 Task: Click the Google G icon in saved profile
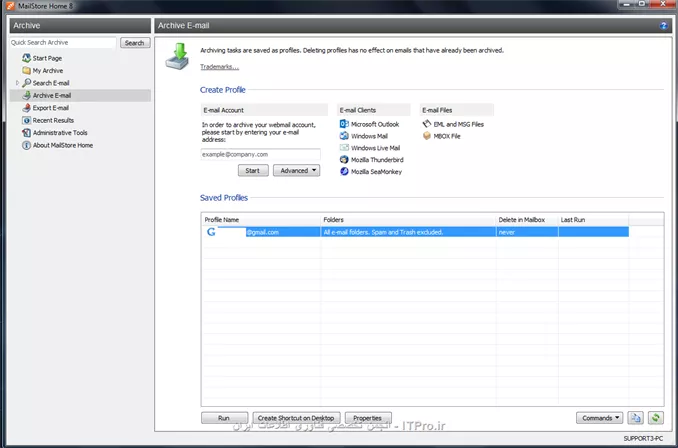coord(211,232)
